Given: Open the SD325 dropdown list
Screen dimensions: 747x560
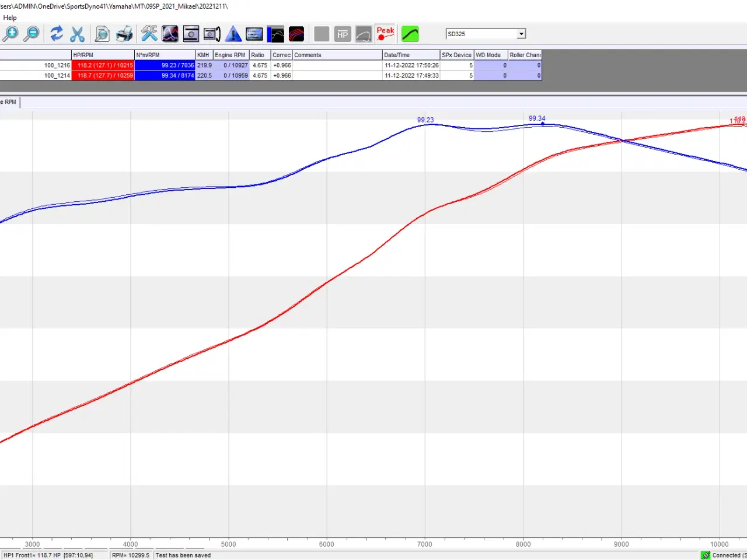Looking at the screenshot, I should pos(521,34).
